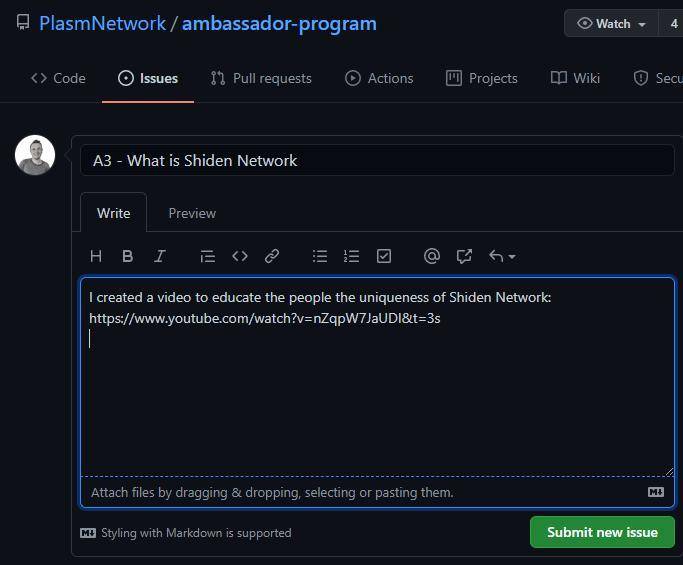This screenshot has width=683, height=565.
Task: Open the Actions tab
Action: [379, 78]
